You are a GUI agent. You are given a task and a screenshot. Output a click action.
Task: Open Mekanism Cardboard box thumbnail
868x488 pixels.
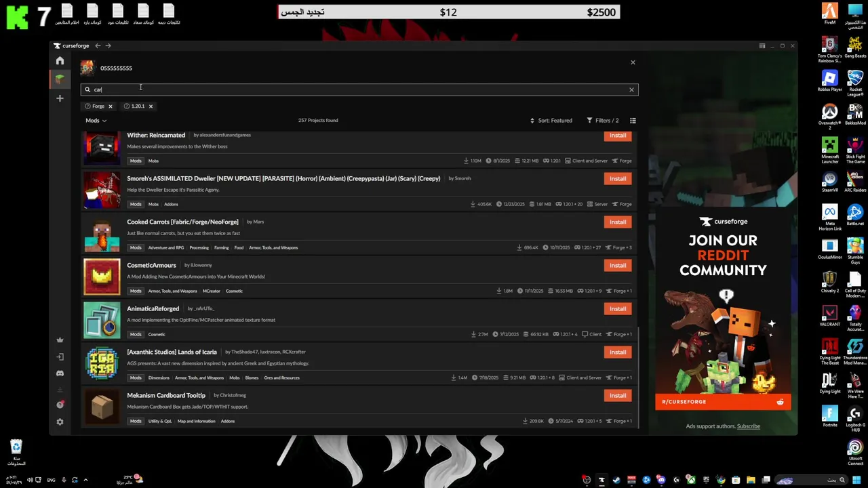[x=102, y=407]
